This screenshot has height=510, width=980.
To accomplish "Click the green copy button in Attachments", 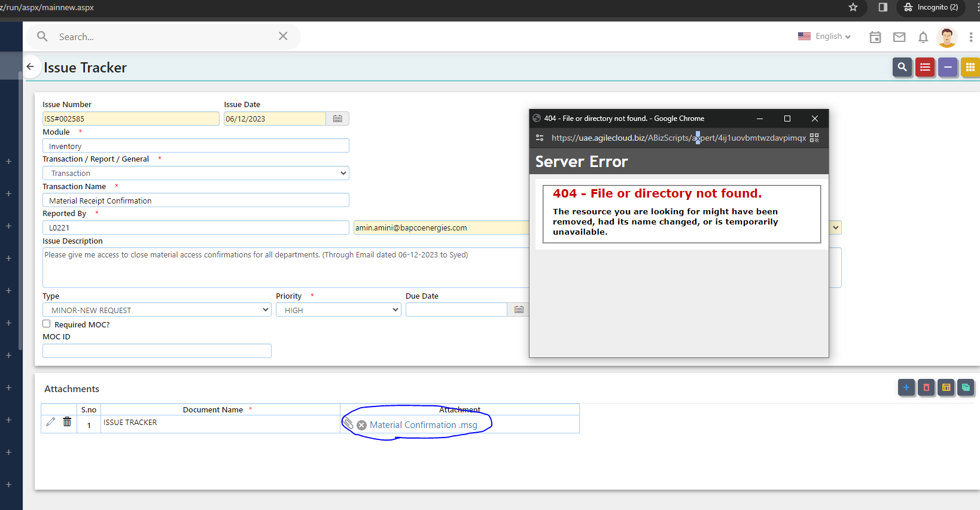I will (x=966, y=388).
